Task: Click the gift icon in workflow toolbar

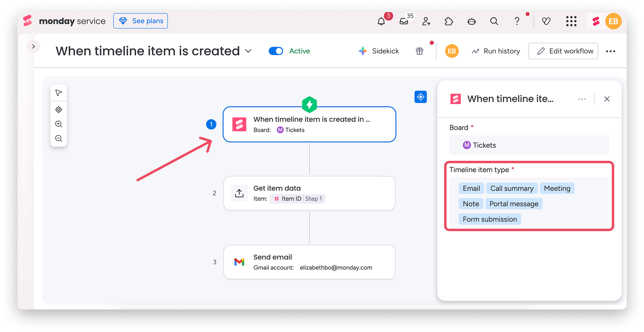Action: (x=420, y=51)
